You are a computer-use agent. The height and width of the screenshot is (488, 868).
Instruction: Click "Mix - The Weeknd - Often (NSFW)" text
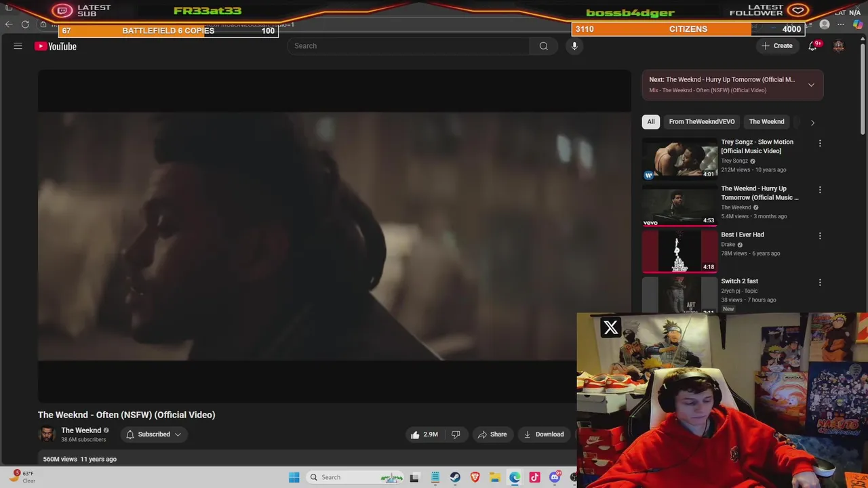pos(708,90)
